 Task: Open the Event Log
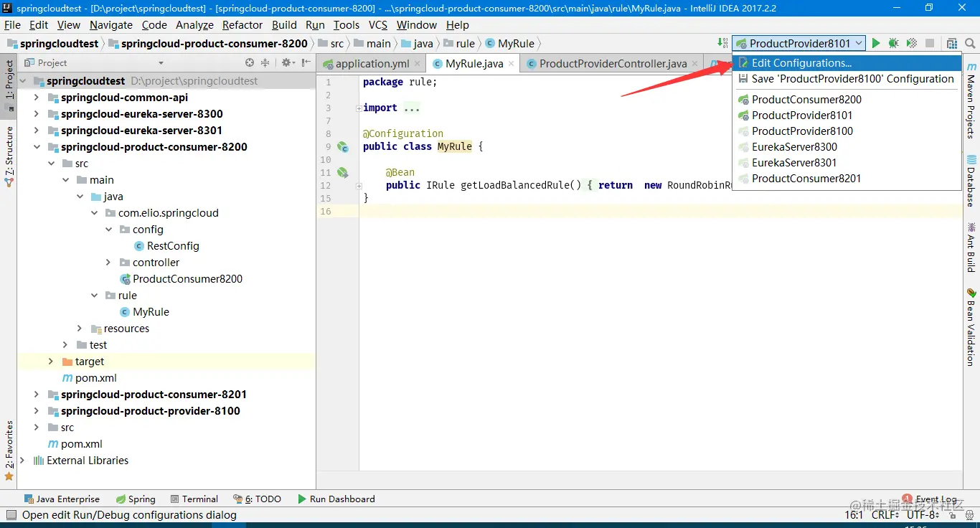point(930,499)
